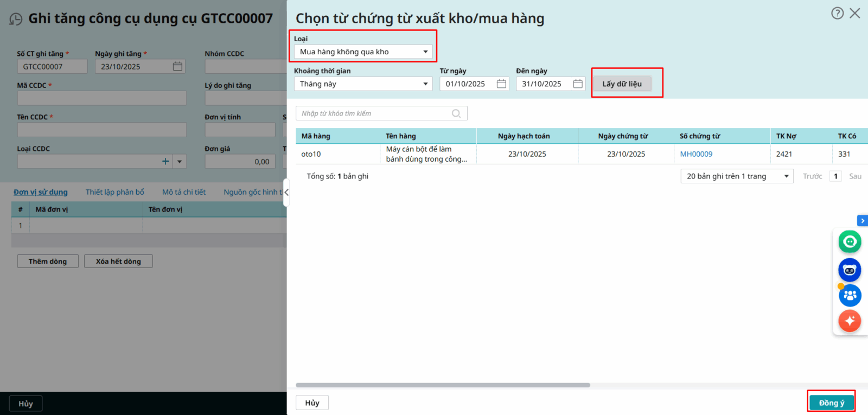Viewport: 868px width, 415px height.
Task: Click the Lý do ghi tăng field
Action: pos(246,98)
